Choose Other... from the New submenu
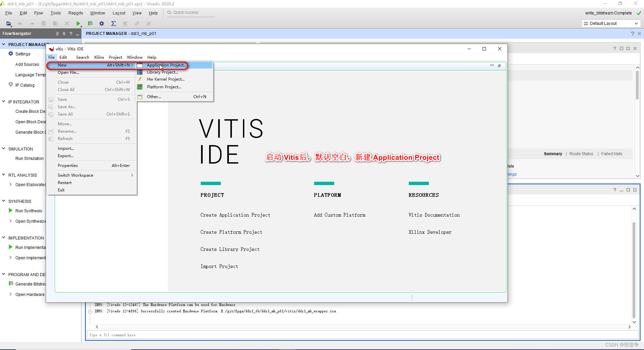Image resolution: width=644 pixels, height=350 pixels. click(x=154, y=96)
